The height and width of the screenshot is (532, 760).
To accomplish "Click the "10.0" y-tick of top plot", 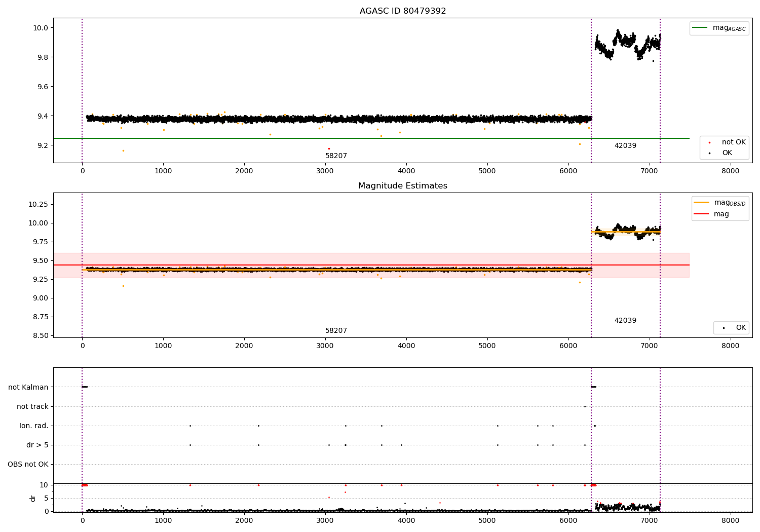I will [41, 28].
